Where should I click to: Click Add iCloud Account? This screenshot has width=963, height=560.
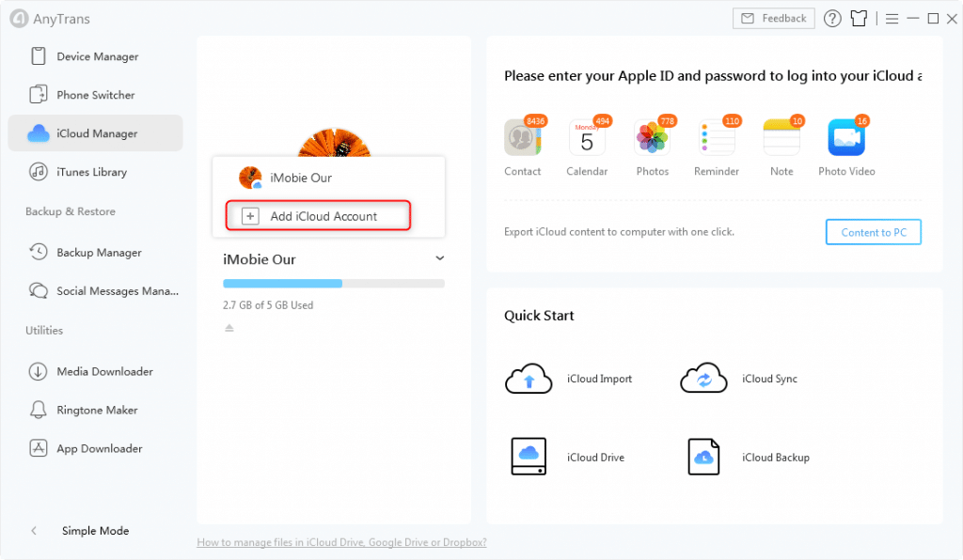click(318, 216)
